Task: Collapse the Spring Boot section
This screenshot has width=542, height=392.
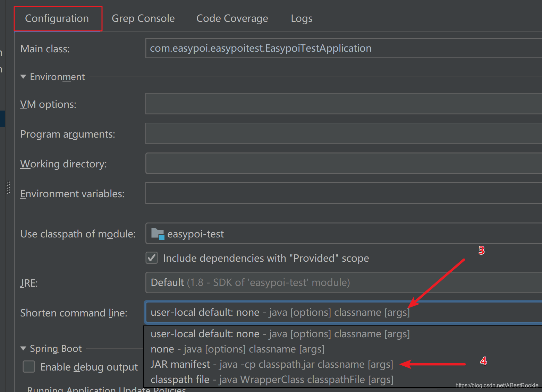Action: [23, 348]
